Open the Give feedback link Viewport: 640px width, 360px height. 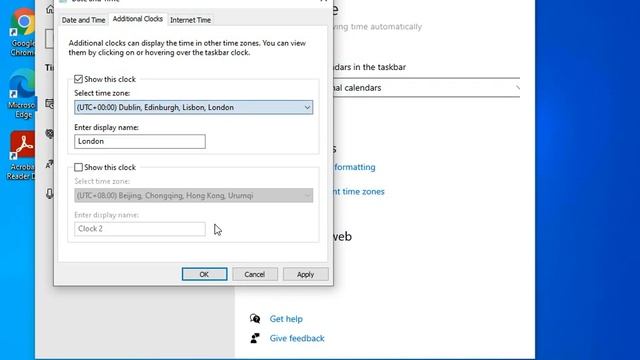tap(297, 338)
